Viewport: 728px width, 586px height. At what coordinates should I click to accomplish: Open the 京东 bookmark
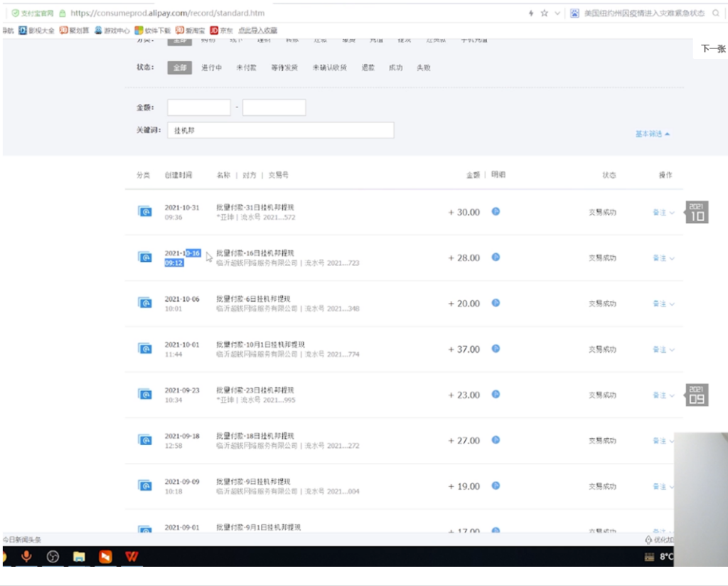(222, 31)
